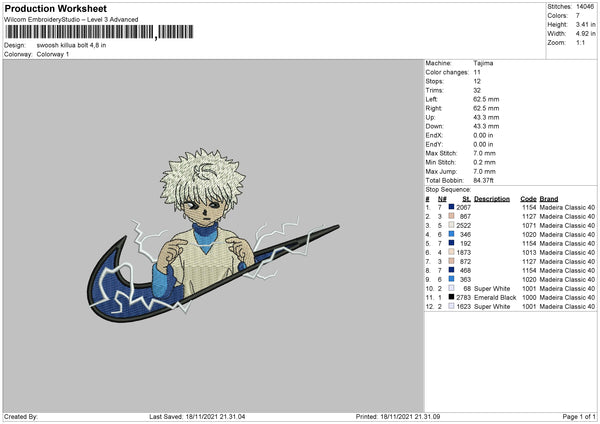The image size is (600, 424).
Task: Click the white swatch beside stitch count 68
Action: tap(451, 288)
